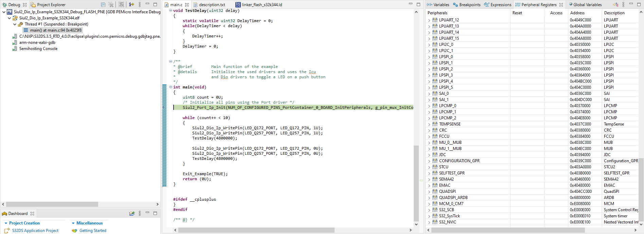The image size is (644, 234).
Task: Select arm-none-eabi-gdb process
Action: pos(37,43)
